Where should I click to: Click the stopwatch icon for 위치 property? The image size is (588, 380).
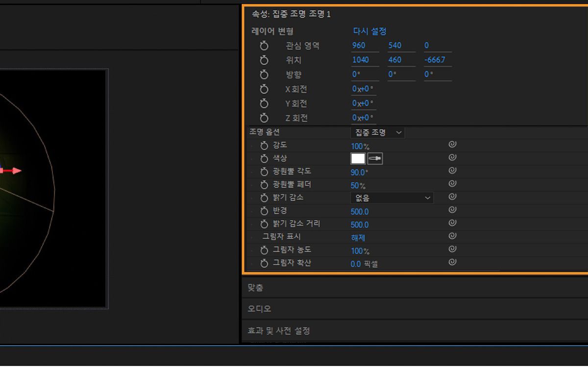point(264,60)
